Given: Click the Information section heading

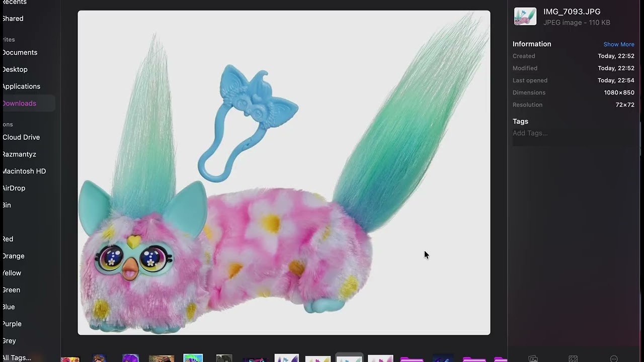Looking at the screenshot, I should click(532, 44).
